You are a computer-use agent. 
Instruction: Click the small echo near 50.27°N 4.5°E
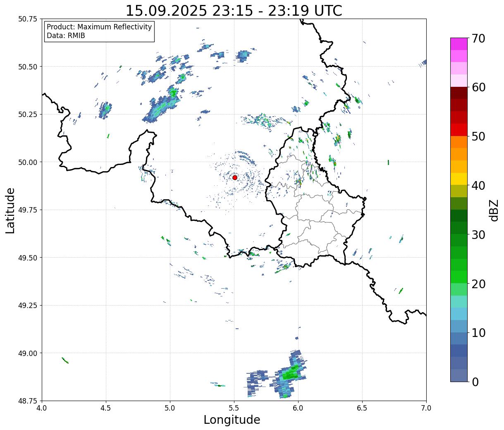(105, 110)
